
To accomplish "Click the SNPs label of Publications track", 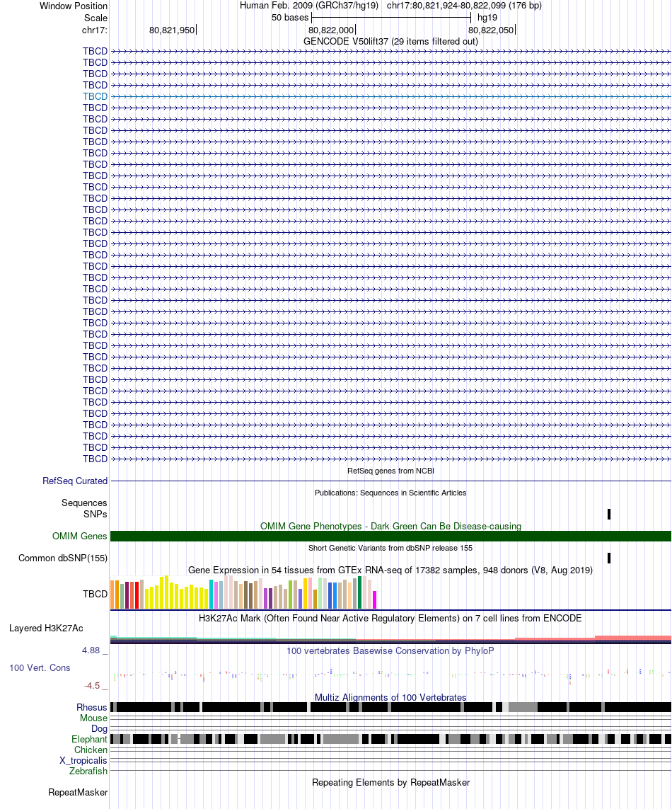I will pyautogui.click(x=95, y=515).
